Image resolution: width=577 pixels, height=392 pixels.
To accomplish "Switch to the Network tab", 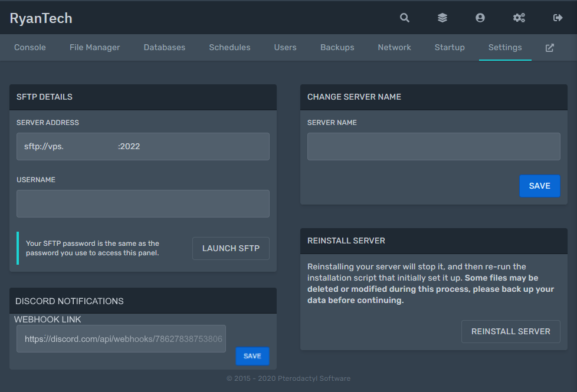I will pyautogui.click(x=395, y=47).
